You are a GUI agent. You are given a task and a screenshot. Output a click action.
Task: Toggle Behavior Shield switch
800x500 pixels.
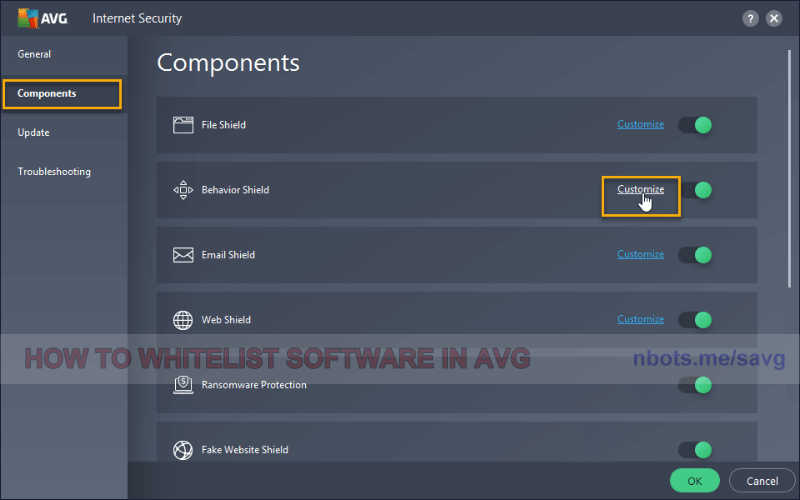696,190
